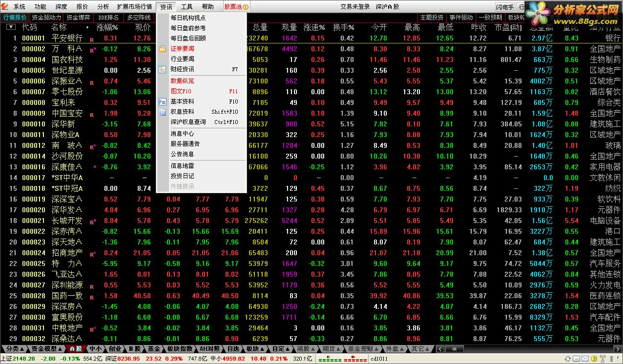Switch to the 主题投资 tab

pos(432,18)
